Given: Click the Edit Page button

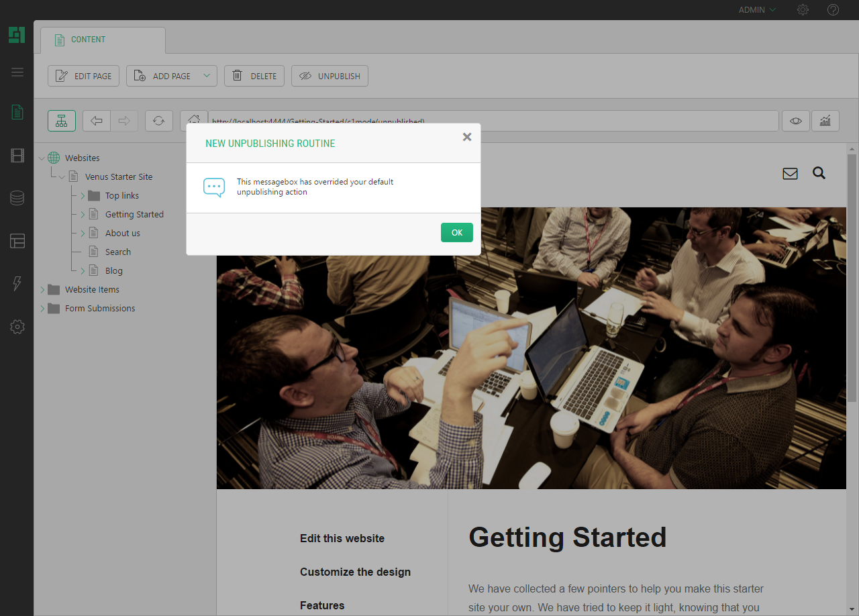Looking at the screenshot, I should click(x=84, y=76).
